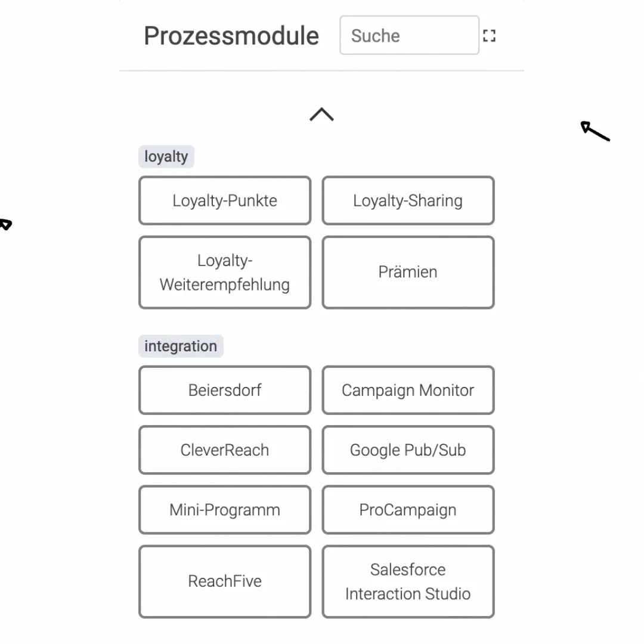
Task: Click the fullscreen corners icon beside the search box
Action: (489, 35)
